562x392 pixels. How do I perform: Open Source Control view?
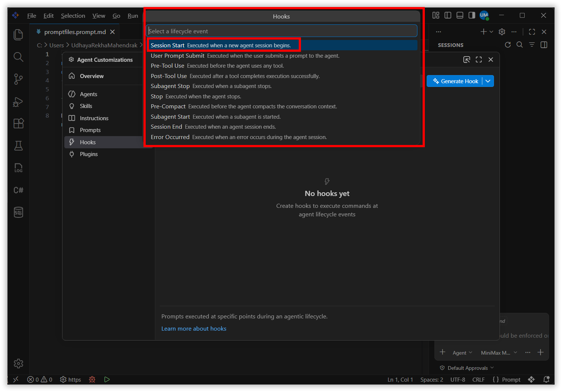coord(18,79)
